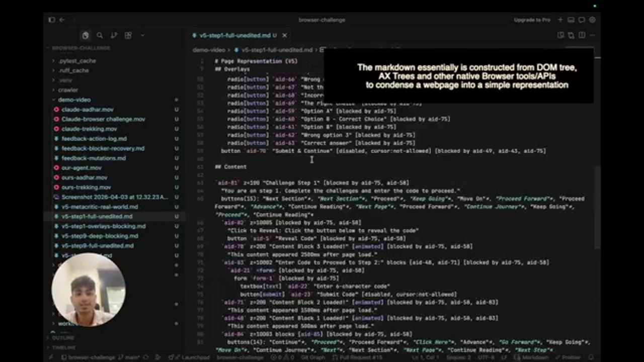Open v5-step9-deep-blocking.md file
The height and width of the screenshot is (362, 644).
pyautogui.click(x=114, y=236)
